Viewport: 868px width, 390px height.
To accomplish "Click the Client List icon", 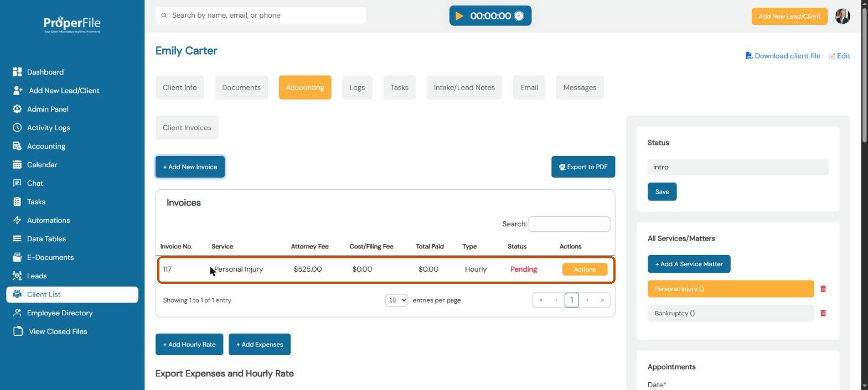I will pyautogui.click(x=17, y=294).
